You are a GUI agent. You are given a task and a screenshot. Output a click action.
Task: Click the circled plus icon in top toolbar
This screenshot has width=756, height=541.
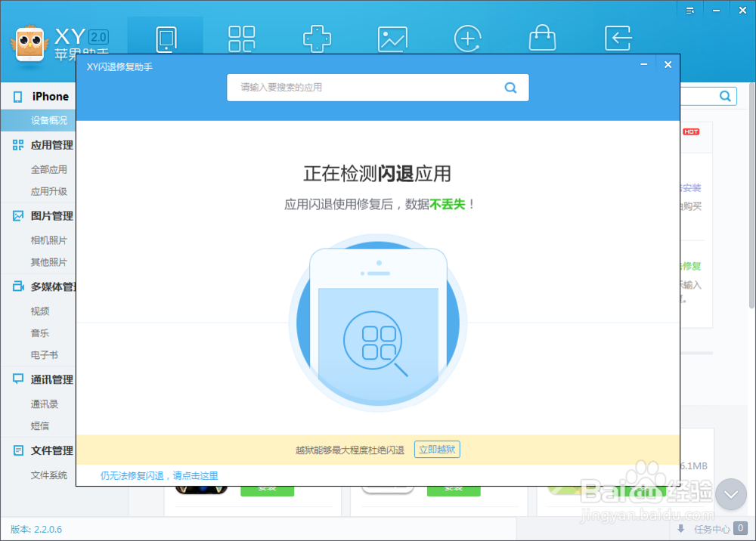click(468, 39)
